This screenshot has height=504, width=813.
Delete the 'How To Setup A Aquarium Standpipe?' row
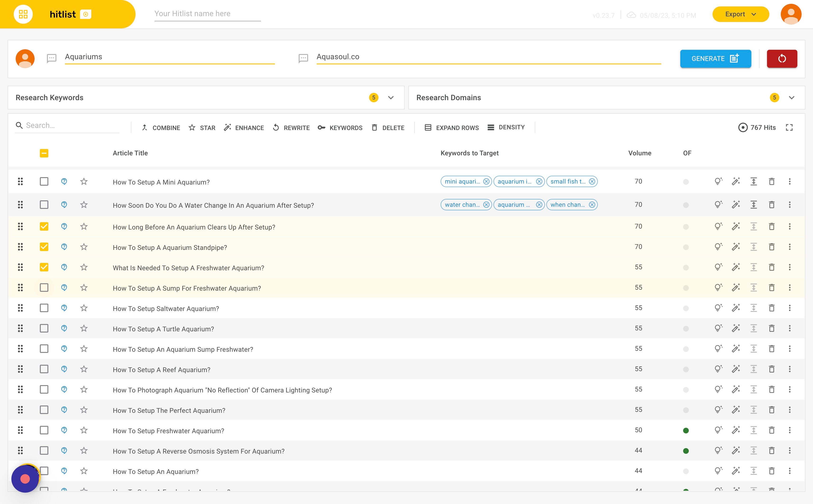point(771,247)
